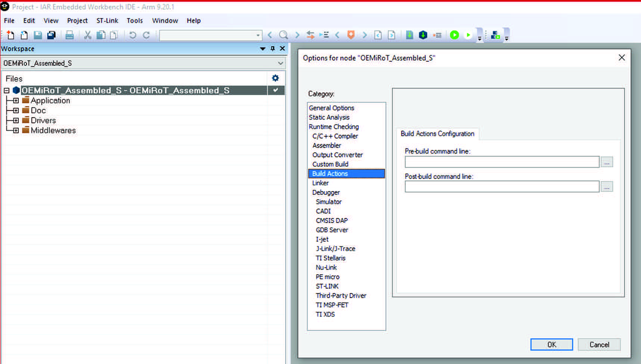The width and height of the screenshot is (641, 364).
Task: Select the Linker category
Action: (320, 183)
